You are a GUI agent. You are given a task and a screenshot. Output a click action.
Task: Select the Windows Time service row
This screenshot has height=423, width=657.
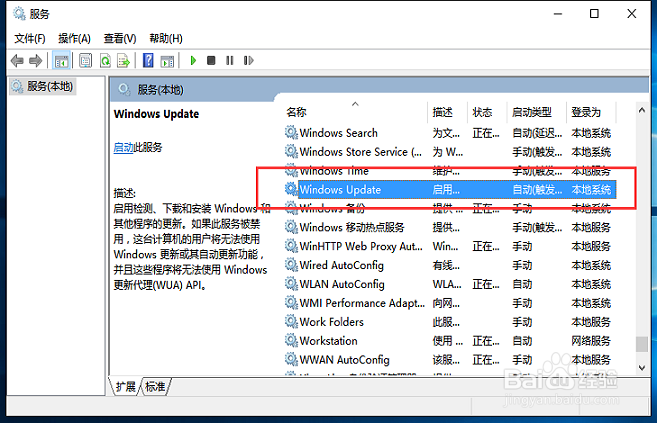point(450,171)
